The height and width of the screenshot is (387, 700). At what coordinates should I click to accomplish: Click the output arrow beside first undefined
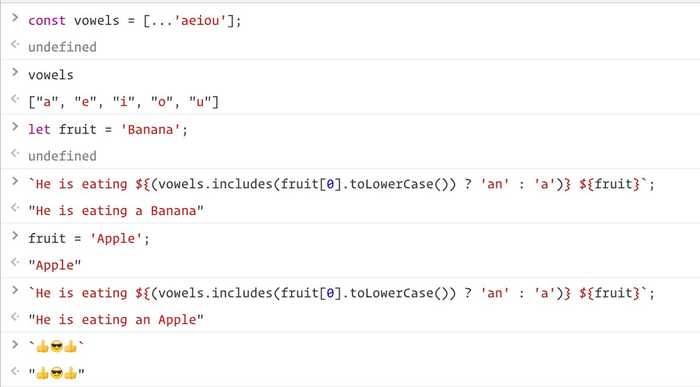click(15, 44)
